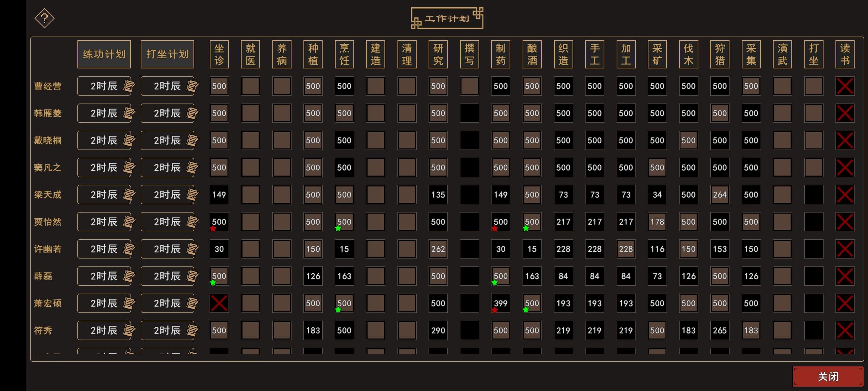Click the red X under 读书 for 韩雁菱

pyautogui.click(x=845, y=113)
